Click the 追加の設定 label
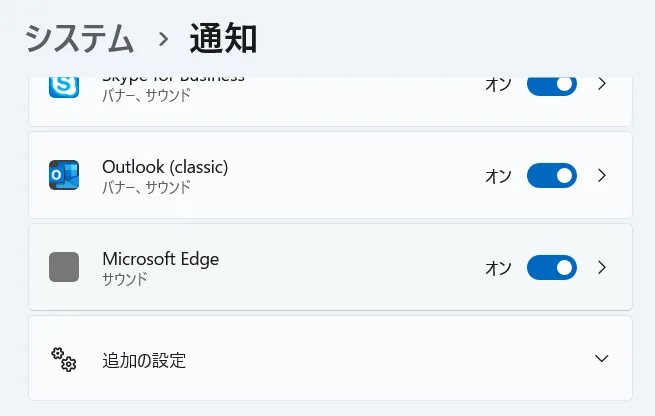 [144, 360]
